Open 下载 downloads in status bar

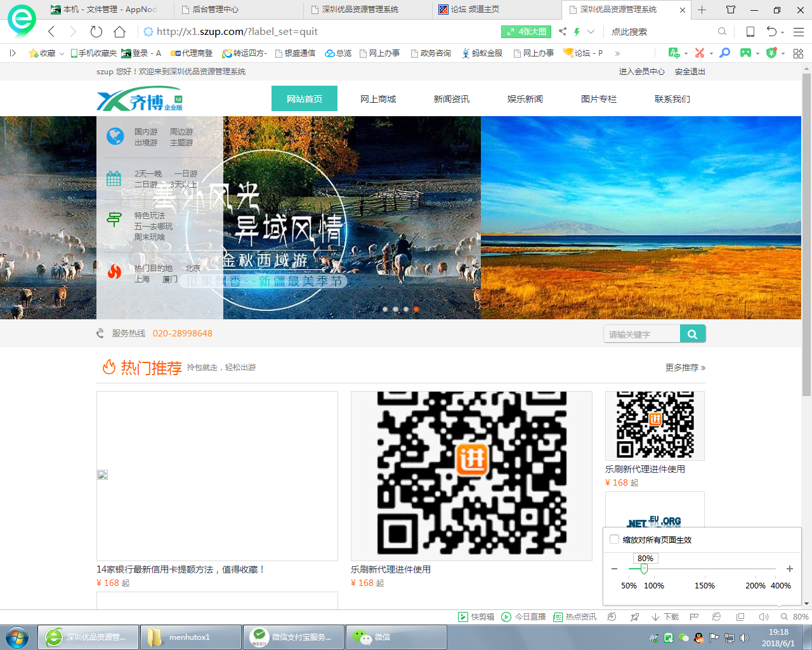(665, 617)
